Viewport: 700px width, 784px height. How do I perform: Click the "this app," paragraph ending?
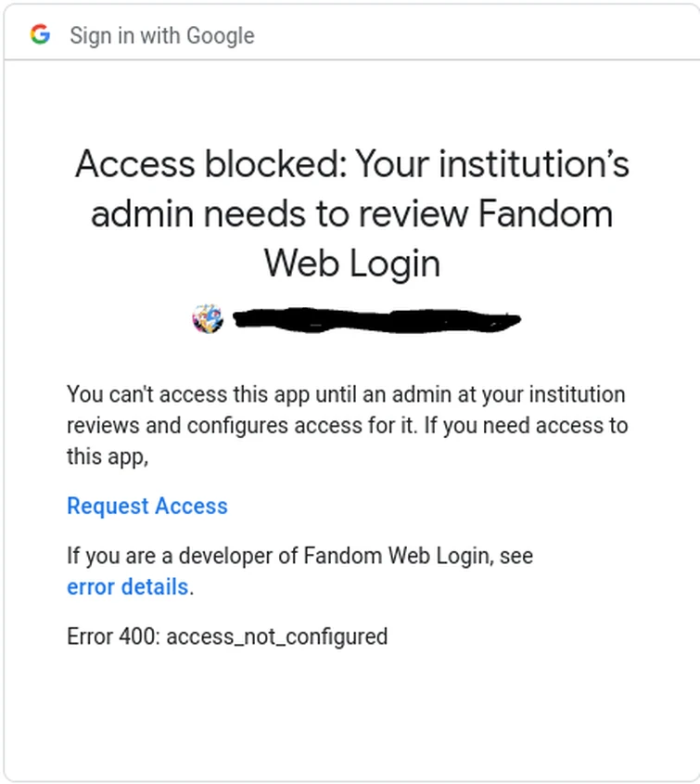pos(108,456)
